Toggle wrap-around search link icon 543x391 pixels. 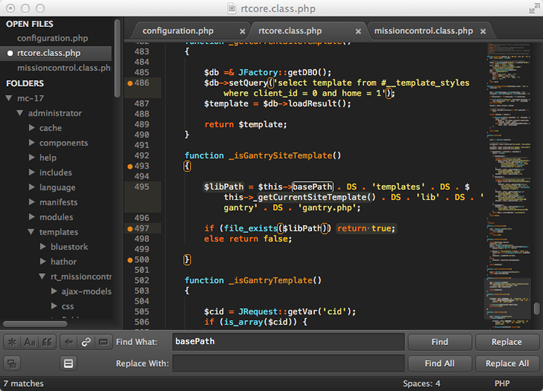[x=86, y=342]
